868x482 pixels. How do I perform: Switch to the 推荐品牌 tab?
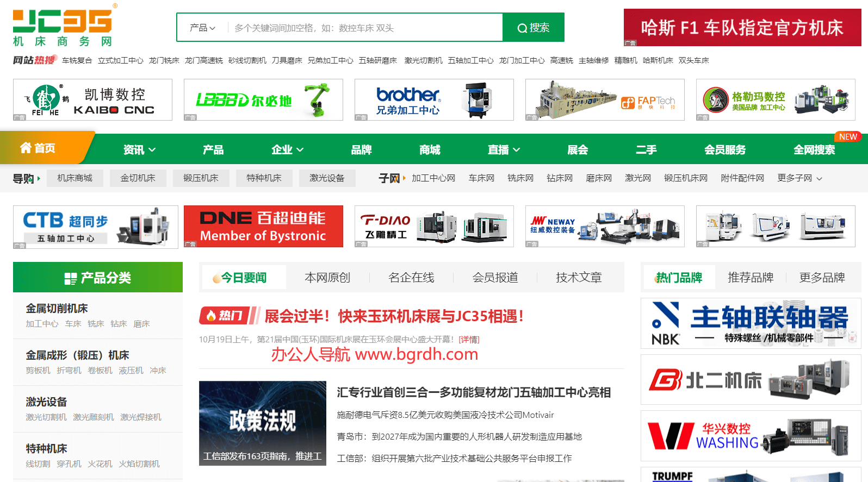pyautogui.click(x=751, y=278)
